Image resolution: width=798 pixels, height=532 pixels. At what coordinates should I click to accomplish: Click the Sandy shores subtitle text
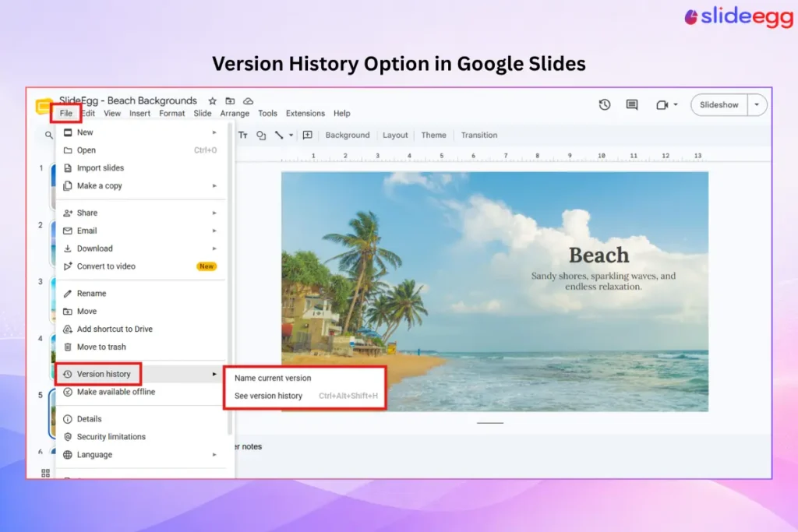pos(604,280)
